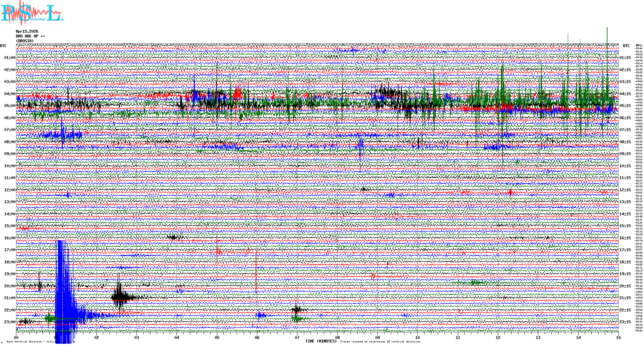Click the right UTC axis label

point(626,46)
